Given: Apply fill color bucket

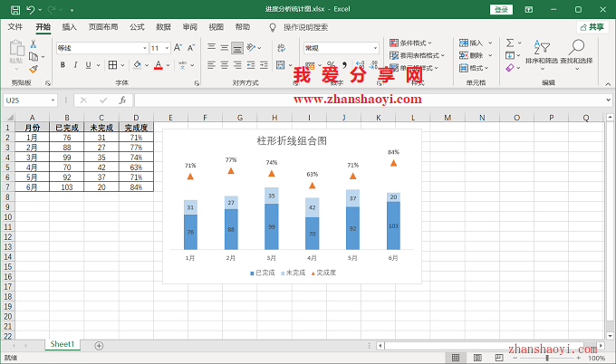Looking at the screenshot, I should pyautogui.click(x=137, y=65).
